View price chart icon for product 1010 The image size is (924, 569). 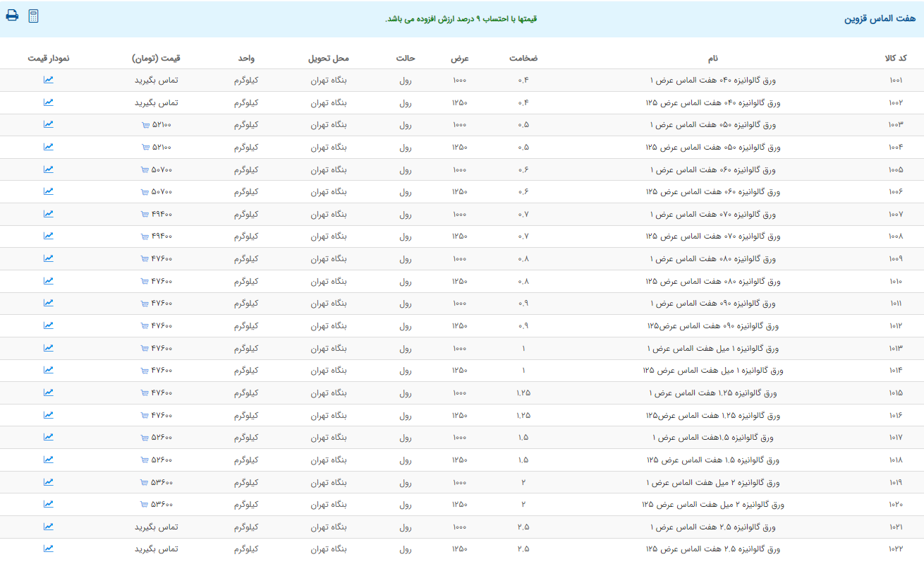48,281
